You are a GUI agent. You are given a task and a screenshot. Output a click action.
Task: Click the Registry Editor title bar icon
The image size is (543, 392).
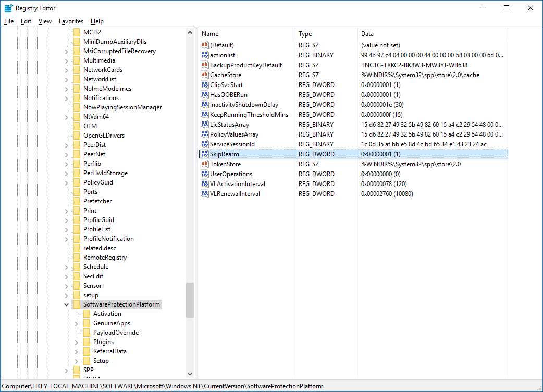(x=8, y=8)
